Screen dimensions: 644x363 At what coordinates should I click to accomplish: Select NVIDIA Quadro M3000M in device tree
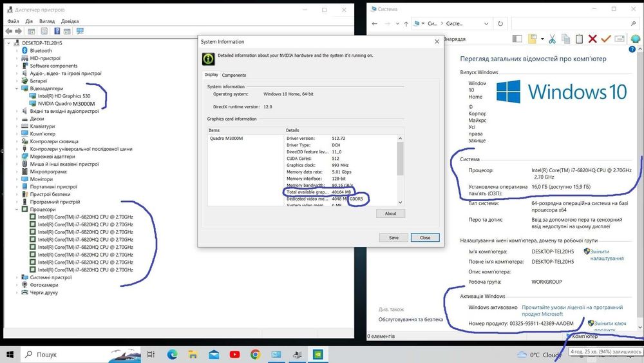point(66,104)
